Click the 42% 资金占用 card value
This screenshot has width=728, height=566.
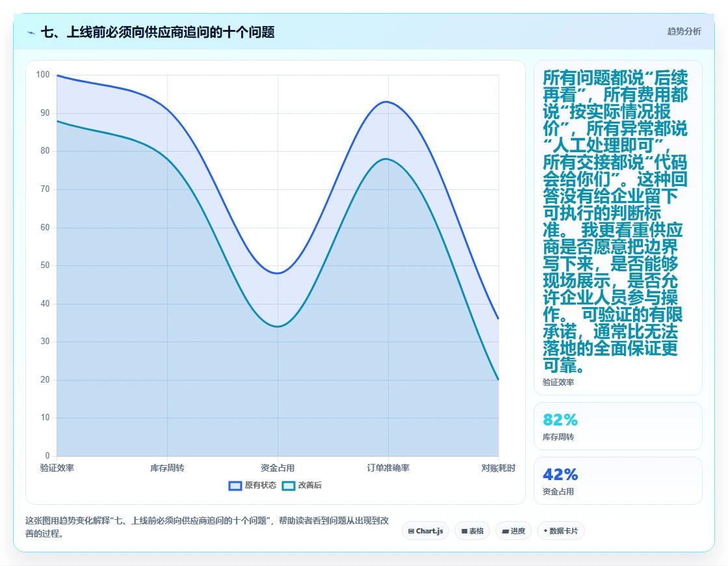[x=560, y=474]
